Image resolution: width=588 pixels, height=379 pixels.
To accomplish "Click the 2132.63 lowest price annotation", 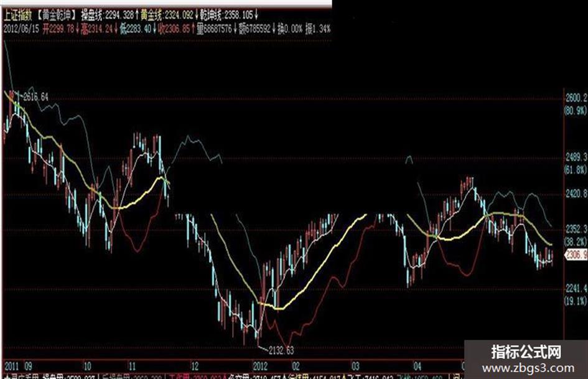I will coord(281,350).
